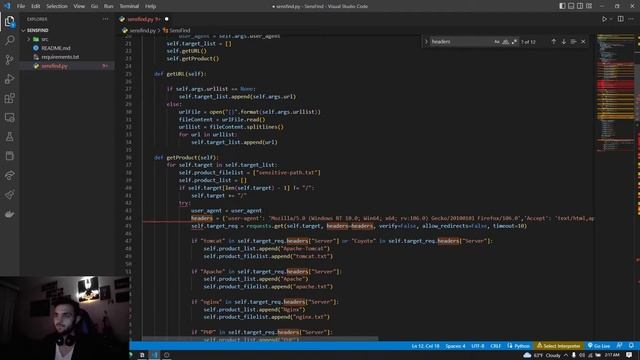Open the run button dropdown arrow

(x=611, y=19)
